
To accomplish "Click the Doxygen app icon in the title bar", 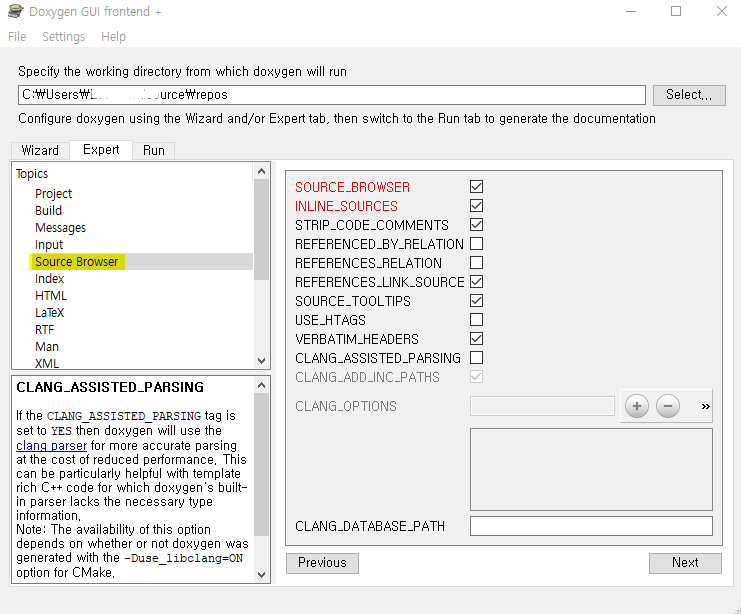I will coord(16,11).
